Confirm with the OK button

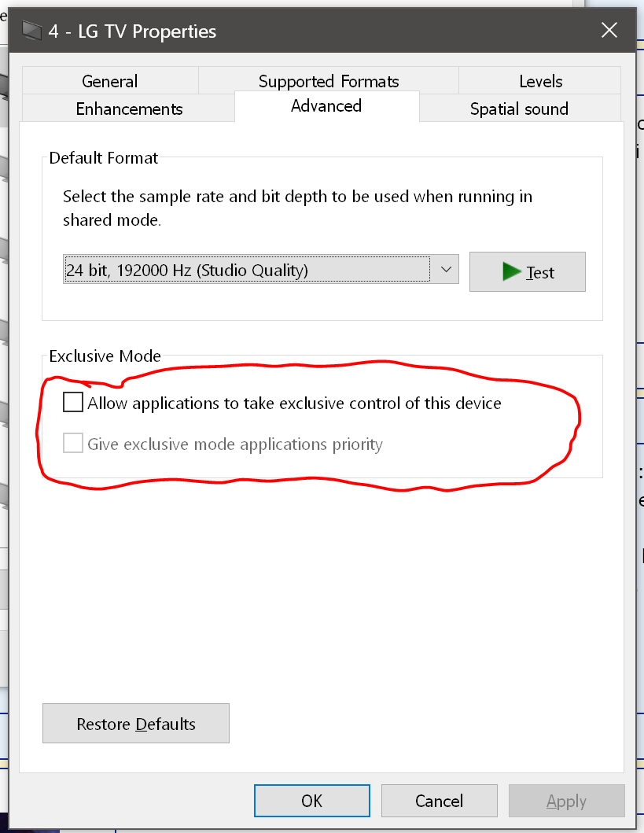pos(311,800)
